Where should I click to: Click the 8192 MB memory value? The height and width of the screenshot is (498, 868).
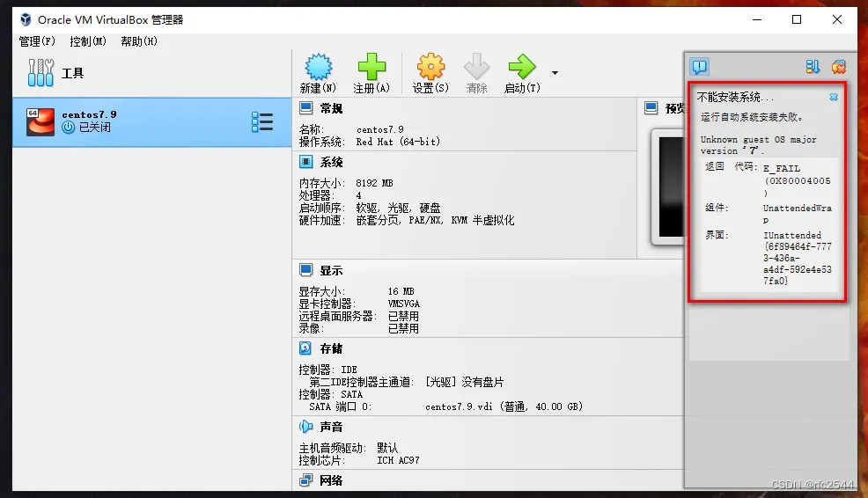[x=374, y=183]
